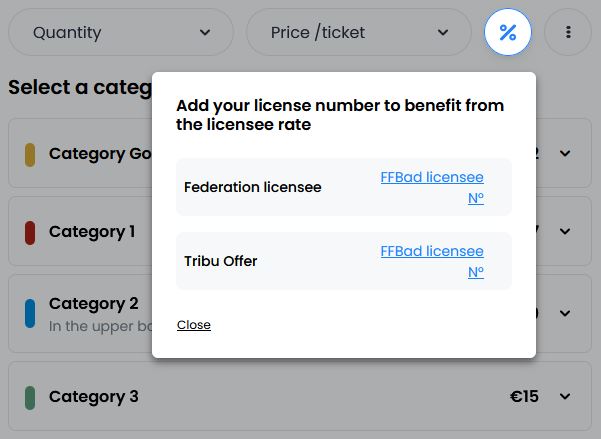Click the gold Category Gold color marker
The height and width of the screenshot is (439, 601).
point(30,155)
